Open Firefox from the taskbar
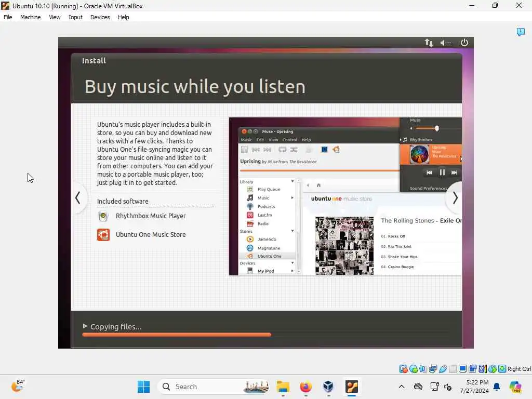532x399 pixels. (305, 387)
